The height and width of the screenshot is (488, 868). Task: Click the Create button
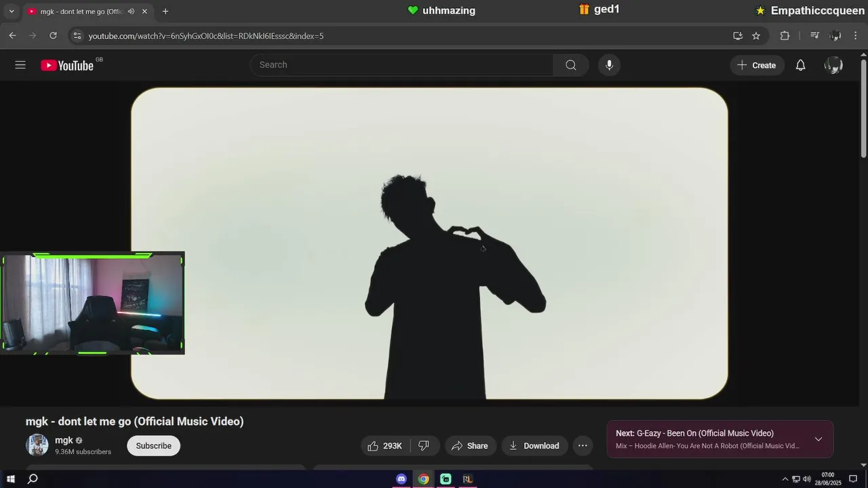(x=757, y=65)
